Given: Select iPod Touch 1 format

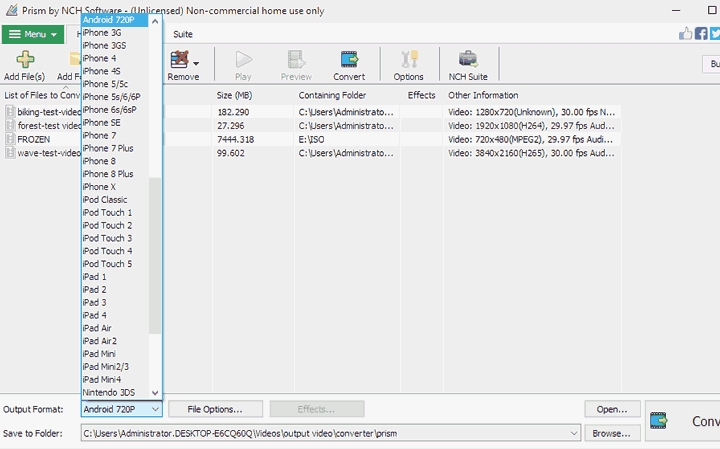Looking at the screenshot, I should pos(115,213).
